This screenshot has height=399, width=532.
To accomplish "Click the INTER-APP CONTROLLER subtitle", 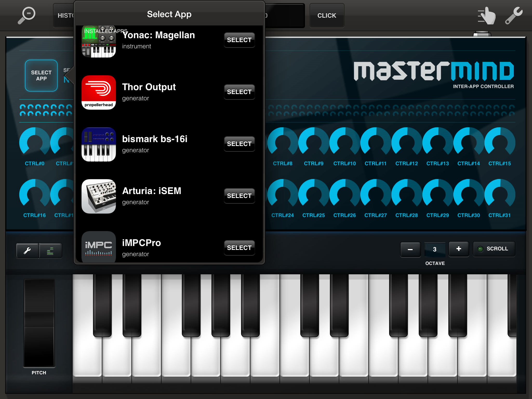I will click(x=483, y=87).
